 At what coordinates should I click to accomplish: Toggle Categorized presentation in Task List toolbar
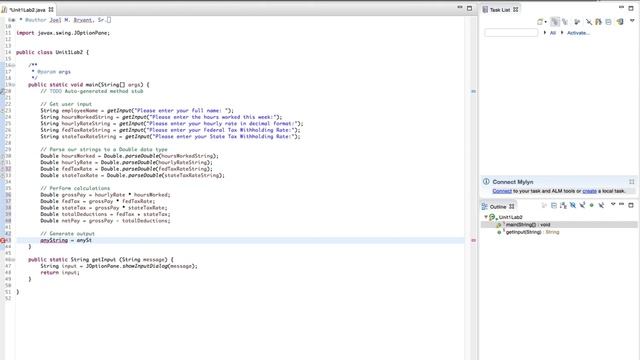tap(555, 22)
